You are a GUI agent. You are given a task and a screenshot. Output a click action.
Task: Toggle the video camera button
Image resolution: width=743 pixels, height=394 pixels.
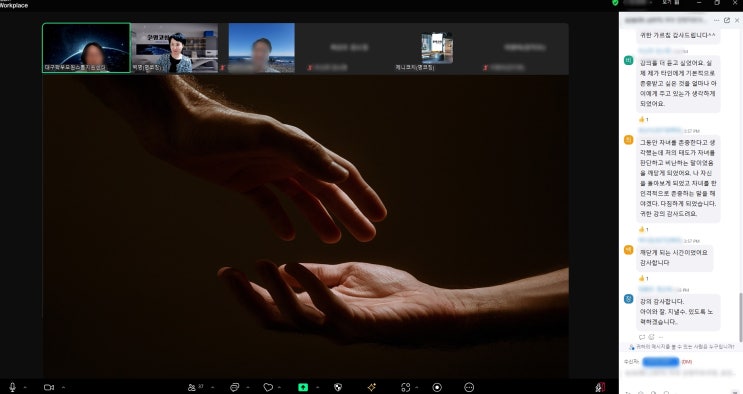[x=49, y=387]
